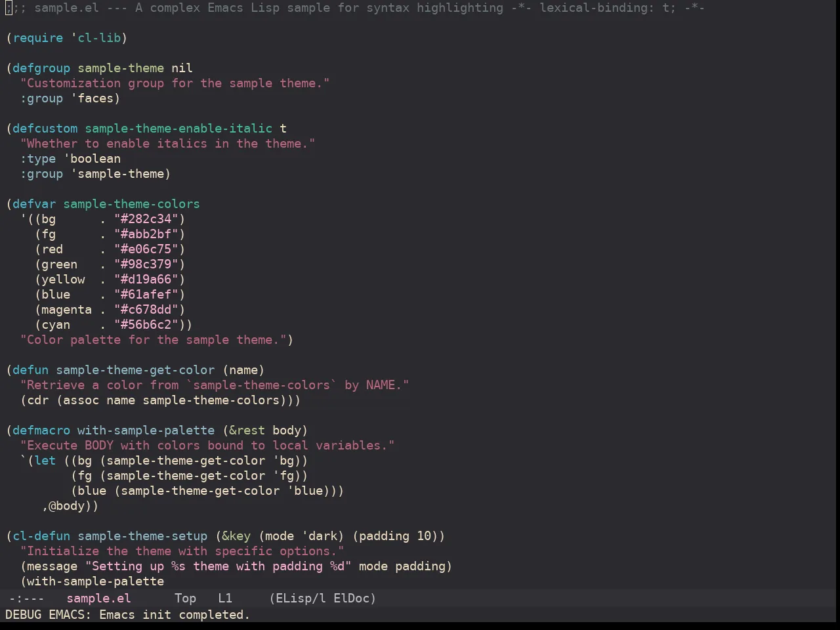Click sample-theme-get-color on the defun line
Image resolution: width=840 pixels, height=630 pixels.
pos(135,370)
